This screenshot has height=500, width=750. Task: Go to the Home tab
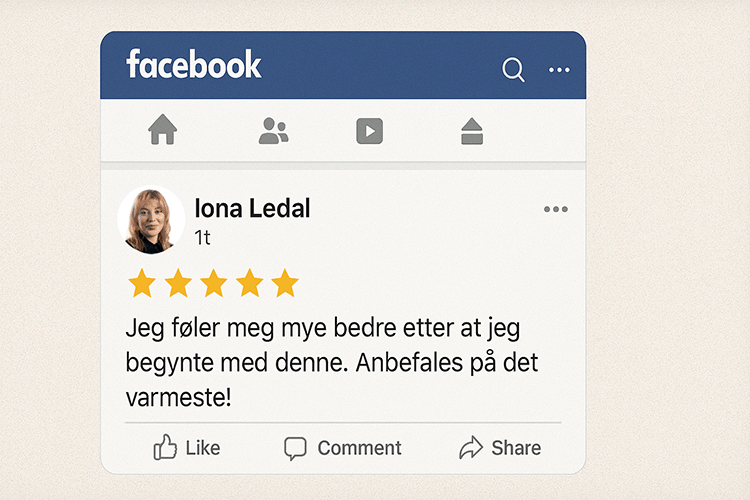(162, 130)
